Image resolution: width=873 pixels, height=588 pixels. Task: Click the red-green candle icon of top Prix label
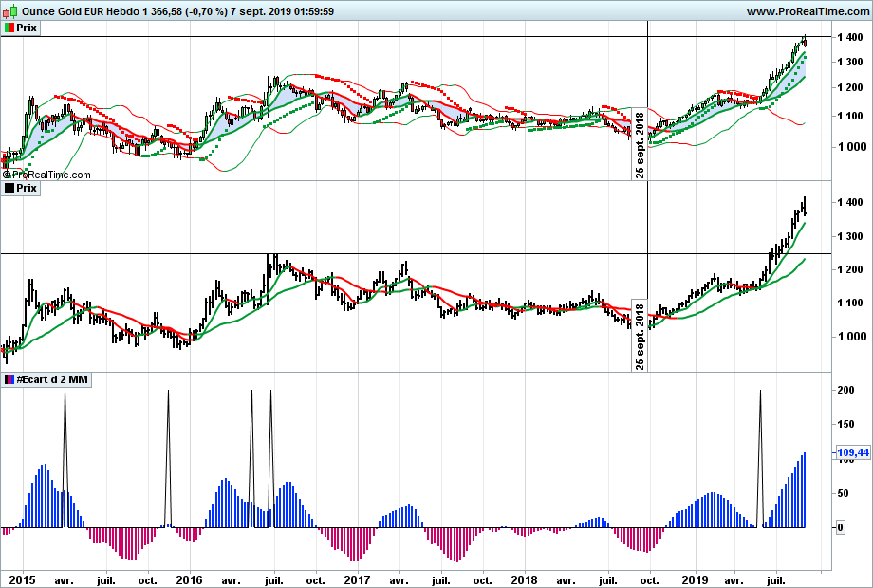pyautogui.click(x=9, y=28)
